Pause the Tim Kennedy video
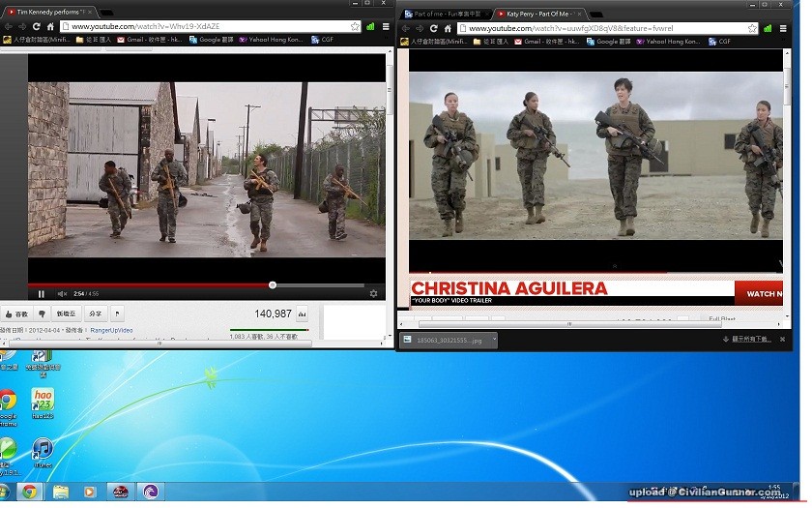This screenshot has height=508, width=812. [x=42, y=293]
